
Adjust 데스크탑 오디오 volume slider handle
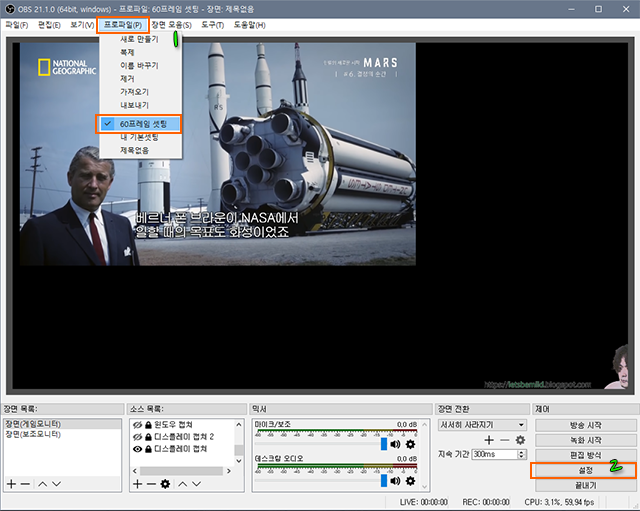tap(384, 481)
